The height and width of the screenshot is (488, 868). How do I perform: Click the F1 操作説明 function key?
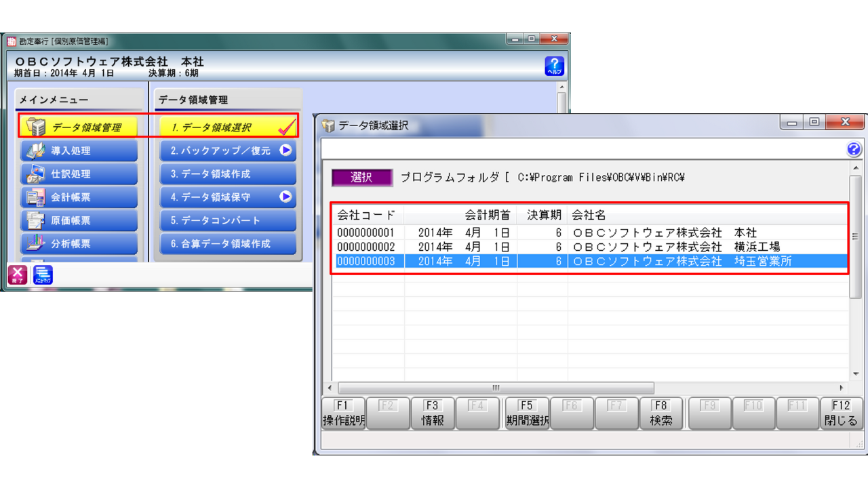pyautogui.click(x=343, y=413)
